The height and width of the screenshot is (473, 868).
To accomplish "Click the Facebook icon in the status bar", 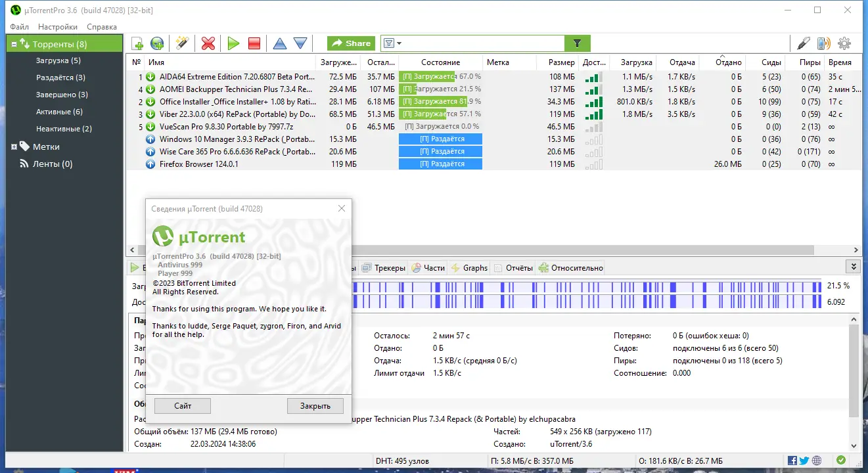I will pos(792,461).
